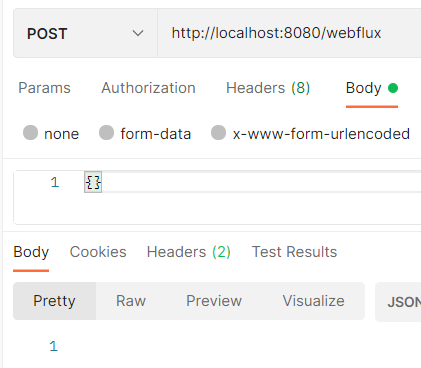
Task: Click the {} text in request body editor
Action: [93, 182]
